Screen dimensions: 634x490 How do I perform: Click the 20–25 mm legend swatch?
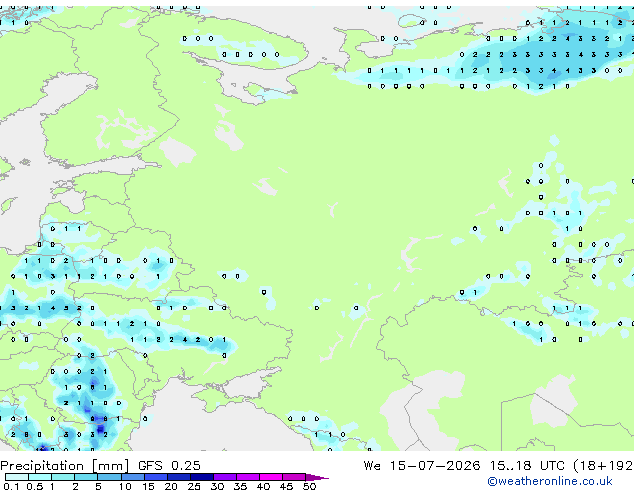178,477
